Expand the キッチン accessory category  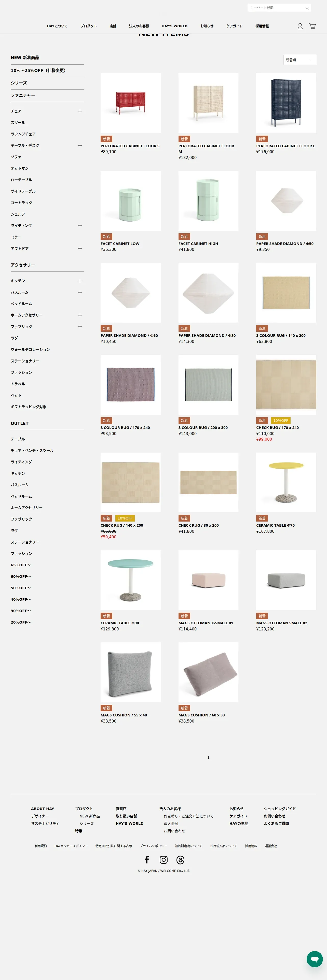80,281
